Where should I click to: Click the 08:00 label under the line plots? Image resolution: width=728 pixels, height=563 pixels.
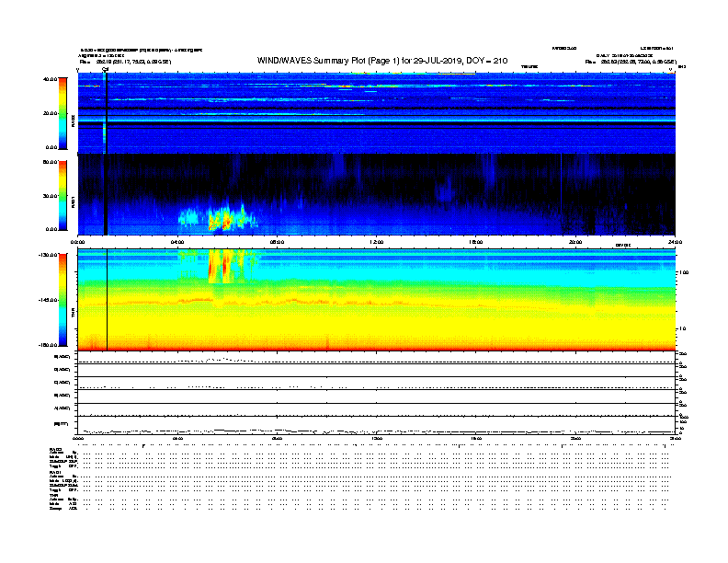(x=278, y=439)
